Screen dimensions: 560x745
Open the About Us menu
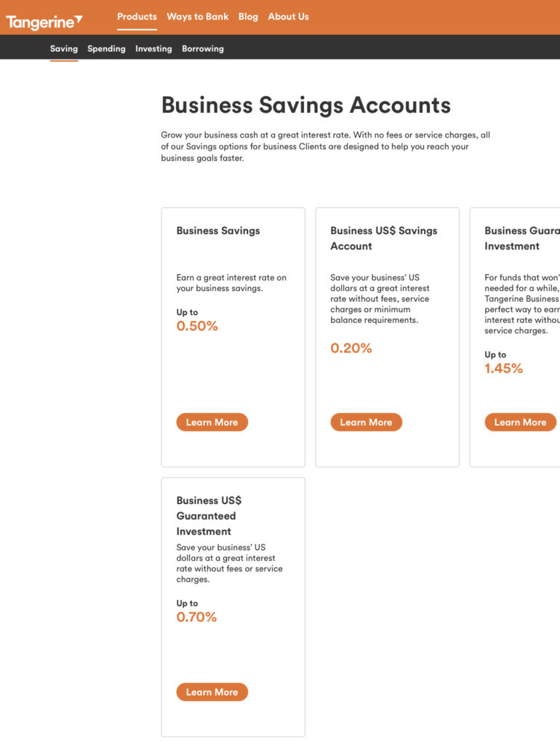288,17
